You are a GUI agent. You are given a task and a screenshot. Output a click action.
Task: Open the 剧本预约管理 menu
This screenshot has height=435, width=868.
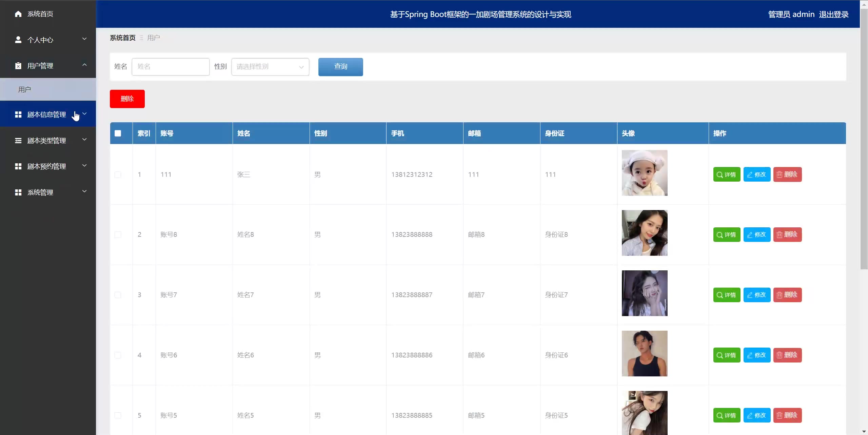[x=47, y=166]
